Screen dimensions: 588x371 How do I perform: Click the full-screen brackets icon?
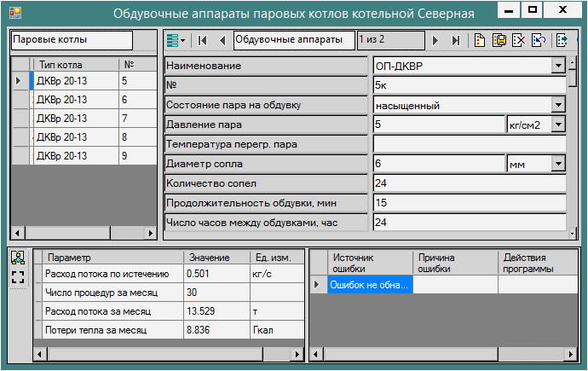point(18,276)
